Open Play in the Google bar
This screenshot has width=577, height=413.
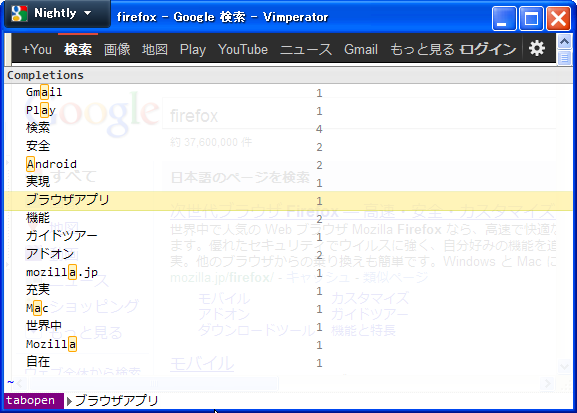tap(192, 50)
